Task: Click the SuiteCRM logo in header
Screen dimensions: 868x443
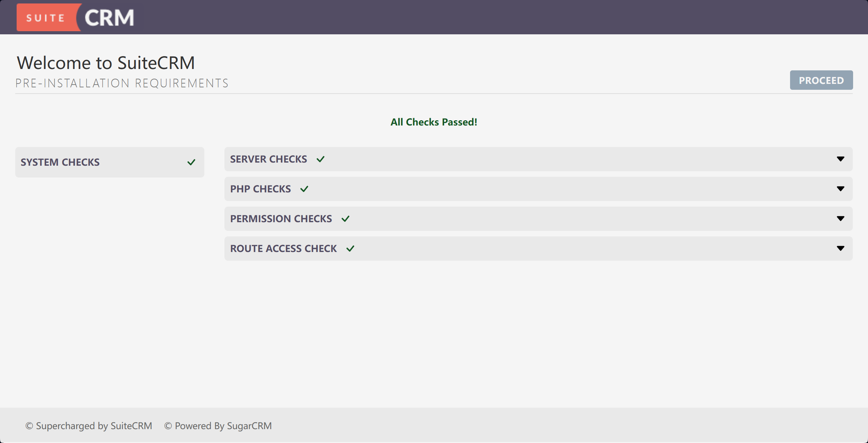Action: 76,17
